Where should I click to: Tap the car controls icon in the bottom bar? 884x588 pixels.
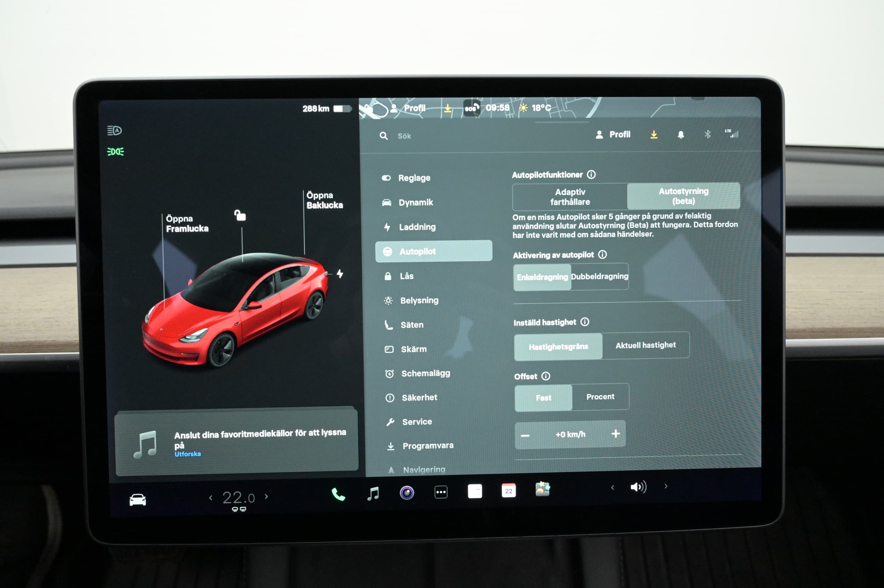click(x=138, y=500)
